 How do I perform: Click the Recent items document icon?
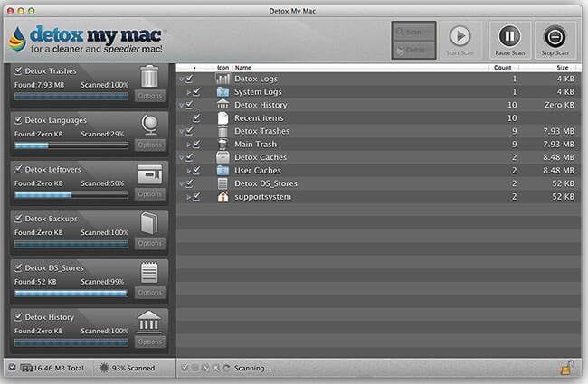point(223,118)
